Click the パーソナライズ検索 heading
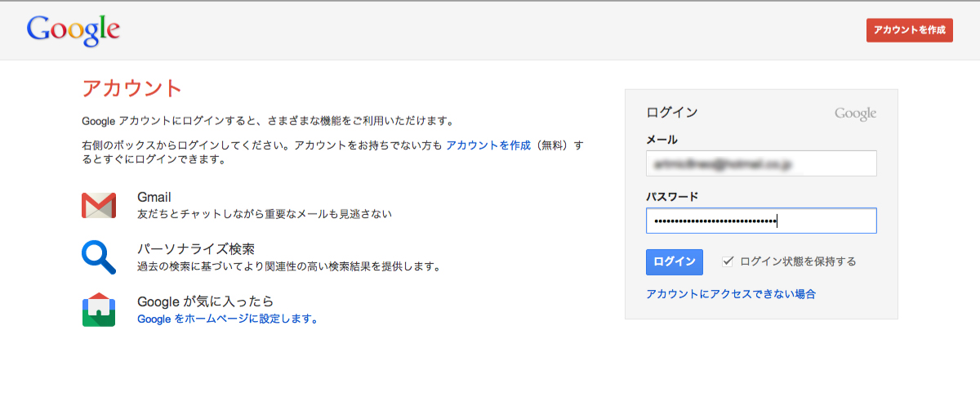Viewport: 980px width, 411px height. [x=203, y=248]
